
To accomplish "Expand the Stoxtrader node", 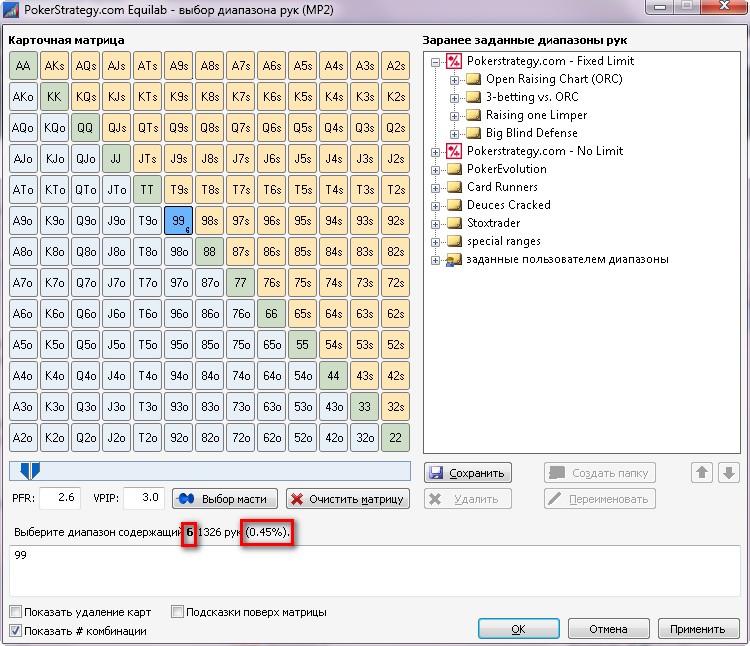I will tap(435, 224).
